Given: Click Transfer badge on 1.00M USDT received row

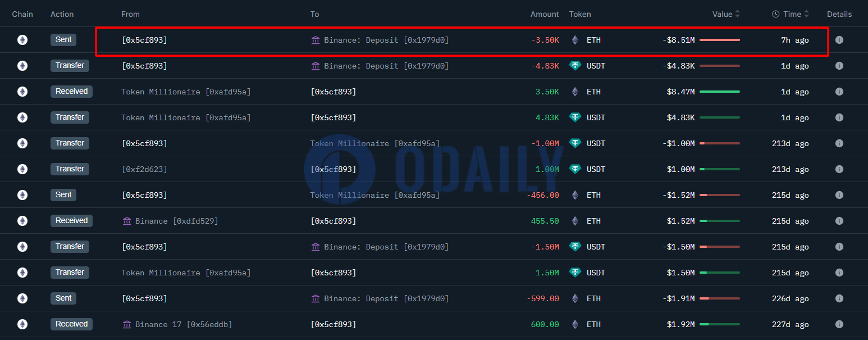Looking at the screenshot, I should click(x=70, y=169).
